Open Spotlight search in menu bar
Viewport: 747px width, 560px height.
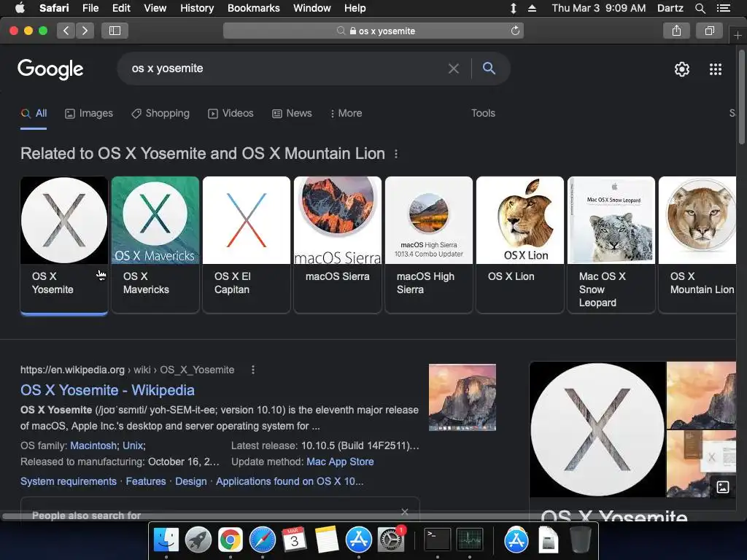[700, 8]
